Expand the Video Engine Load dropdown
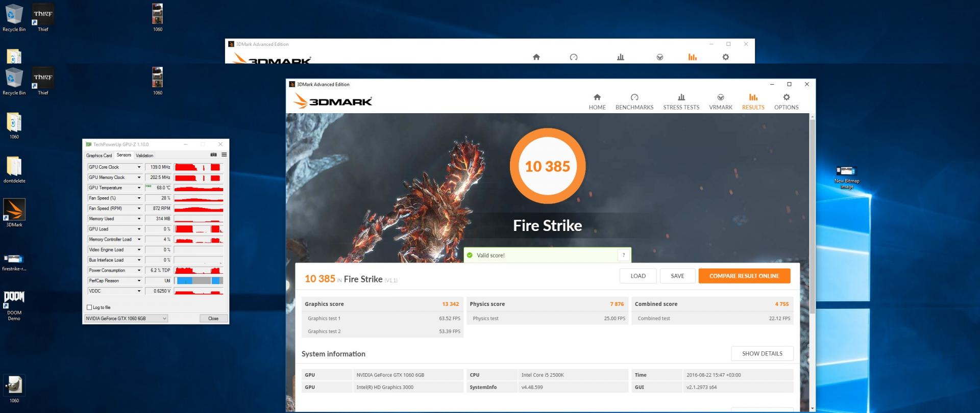Image resolution: width=980 pixels, height=413 pixels. (x=139, y=250)
